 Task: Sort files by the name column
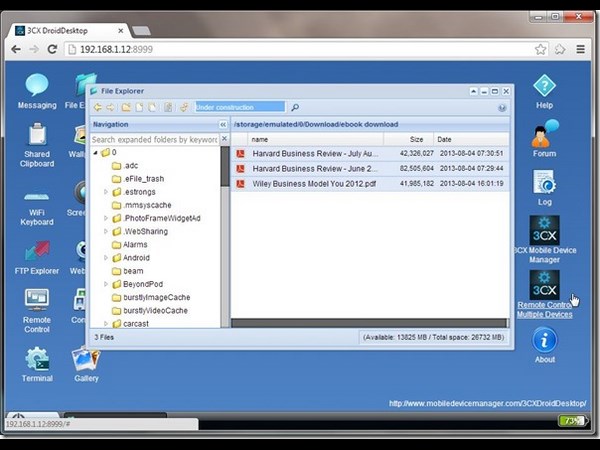pyautogui.click(x=315, y=139)
